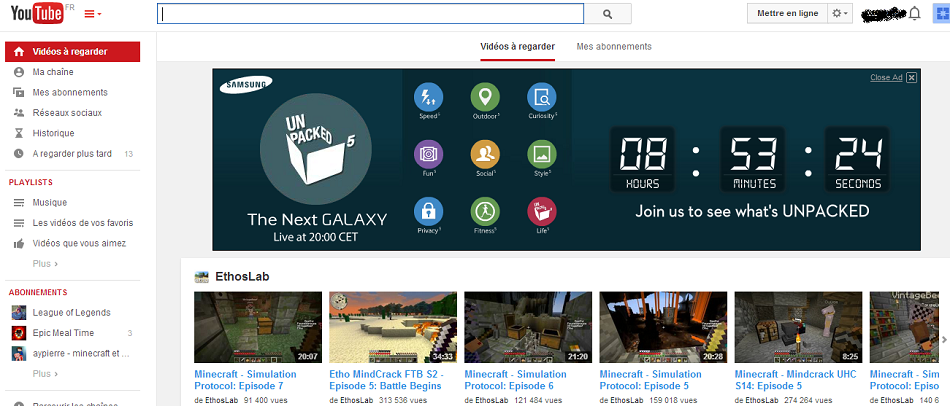
Task: Click the ABONNEMENTS heading
Action: [38, 292]
